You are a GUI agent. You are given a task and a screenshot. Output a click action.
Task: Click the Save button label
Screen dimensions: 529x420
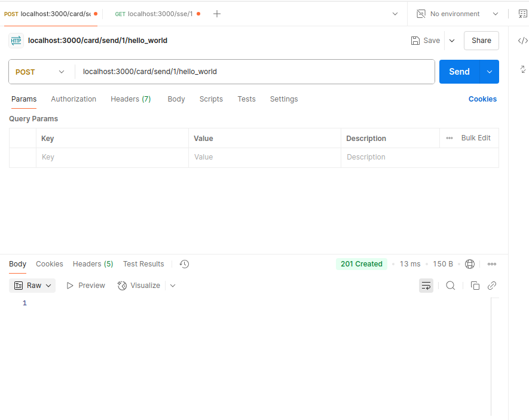[x=432, y=41]
